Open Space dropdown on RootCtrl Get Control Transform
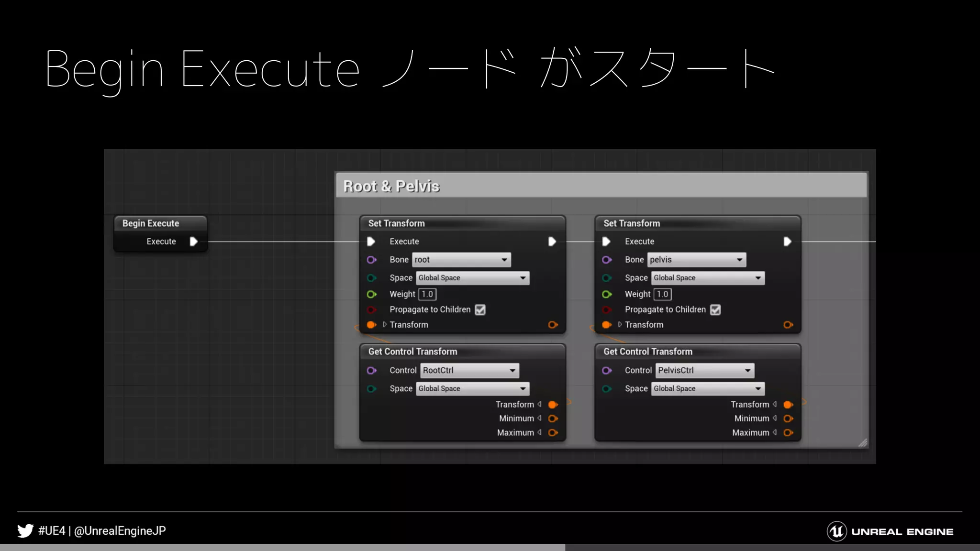 click(x=473, y=389)
